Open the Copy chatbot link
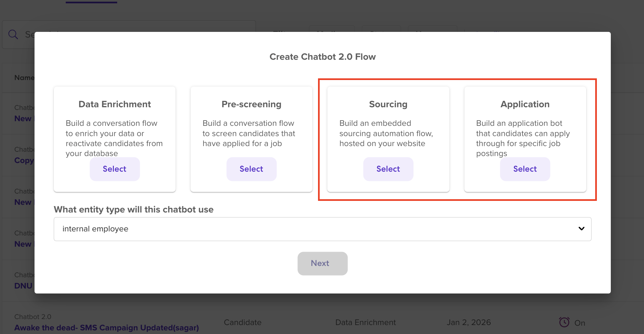The height and width of the screenshot is (334, 644). coord(24,161)
